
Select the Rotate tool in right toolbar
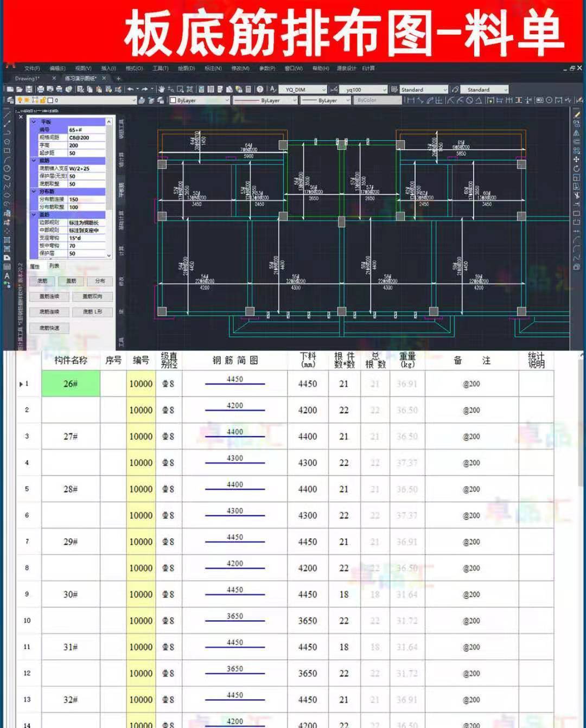pyautogui.click(x=576, y=168)
